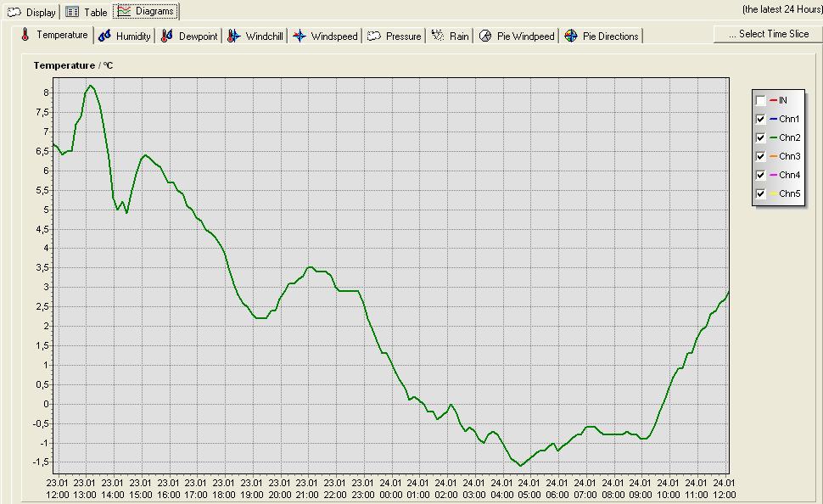Open the Windchill diagram tab

255,36
